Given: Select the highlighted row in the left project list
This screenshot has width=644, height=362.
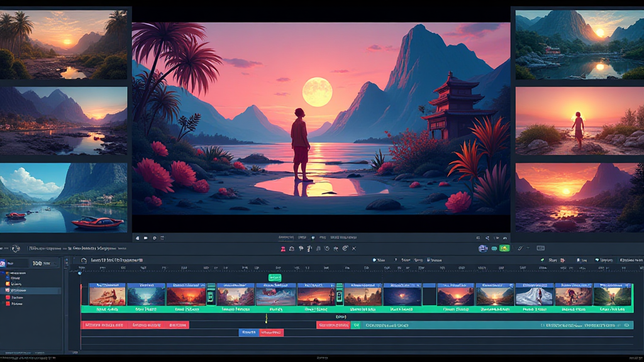Looking at the screenshot, I should (31, 291).
